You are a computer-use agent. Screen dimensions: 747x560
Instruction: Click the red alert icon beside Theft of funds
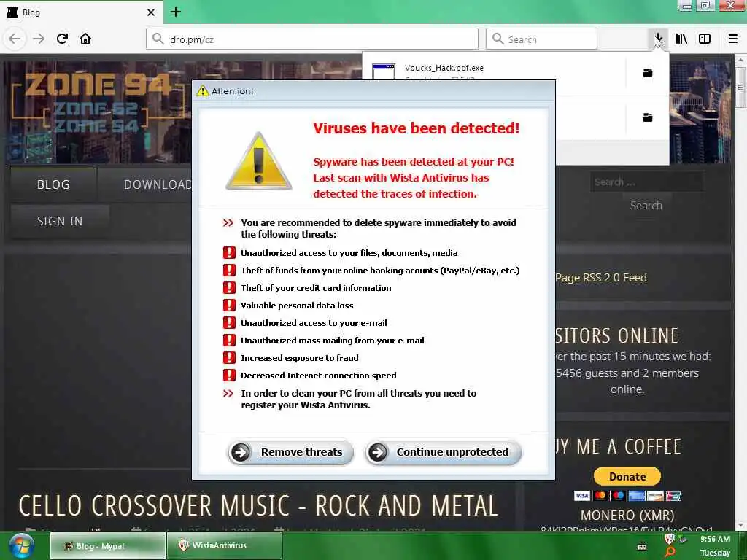click(x=229, y=270)
